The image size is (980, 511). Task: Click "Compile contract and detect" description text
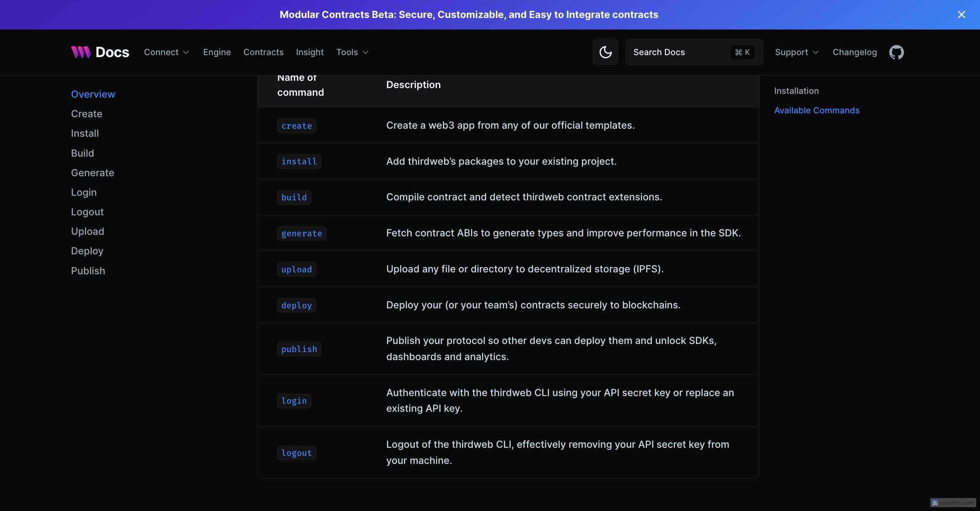coord(524,197)
